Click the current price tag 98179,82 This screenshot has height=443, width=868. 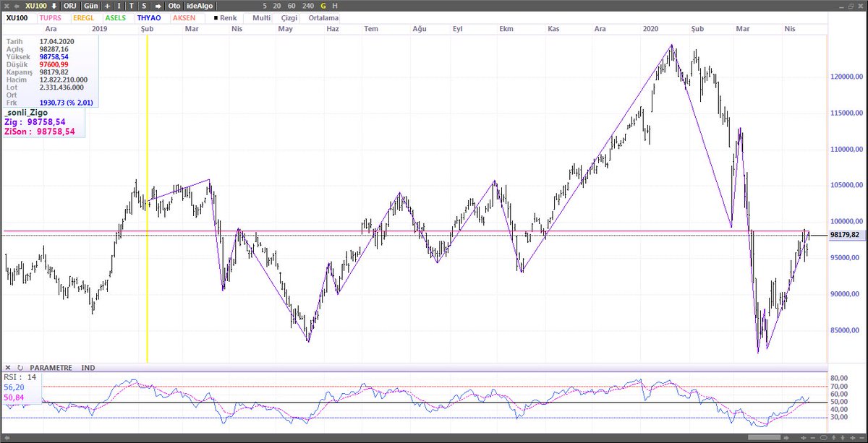846,235
